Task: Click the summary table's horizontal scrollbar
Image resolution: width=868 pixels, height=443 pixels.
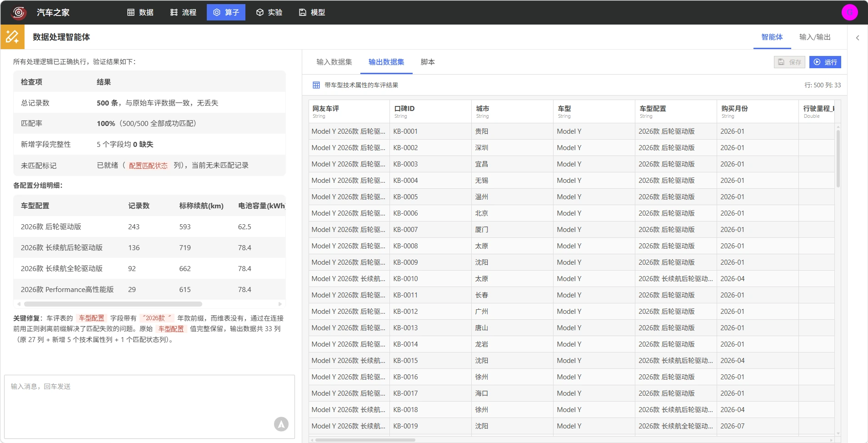Action: [113, 304]
